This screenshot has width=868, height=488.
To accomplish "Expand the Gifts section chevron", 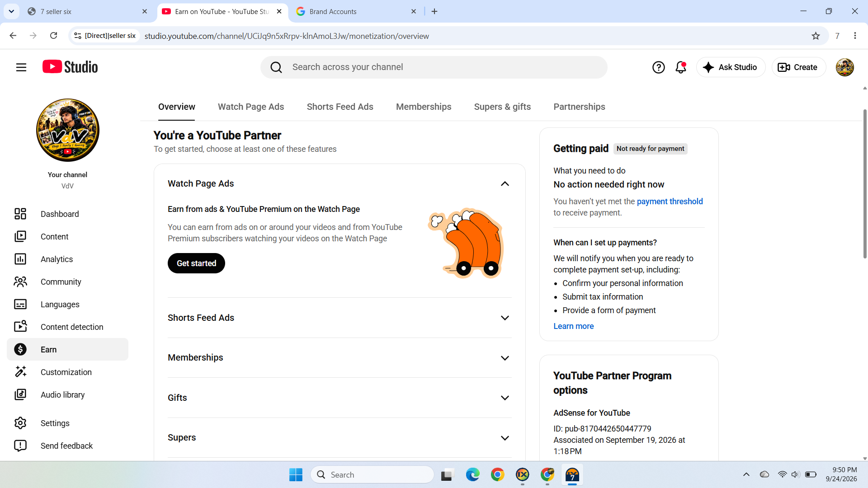I will [505, 398].
